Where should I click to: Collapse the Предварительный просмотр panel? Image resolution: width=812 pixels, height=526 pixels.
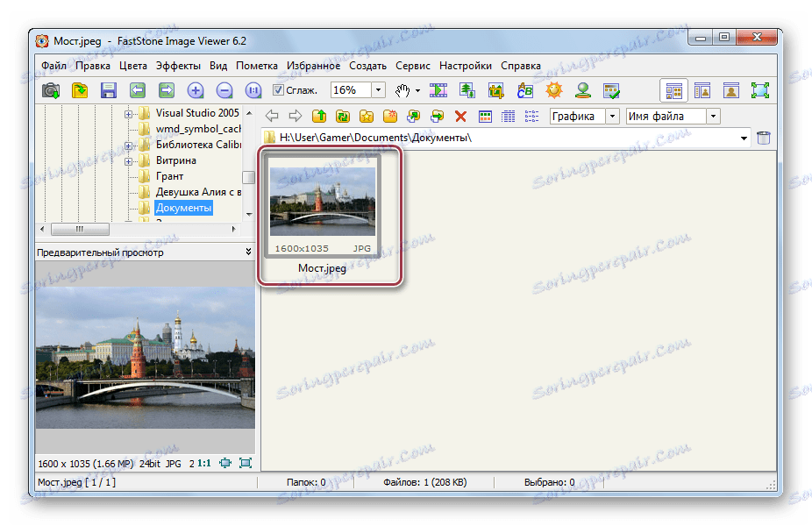[x=248, y=252]
